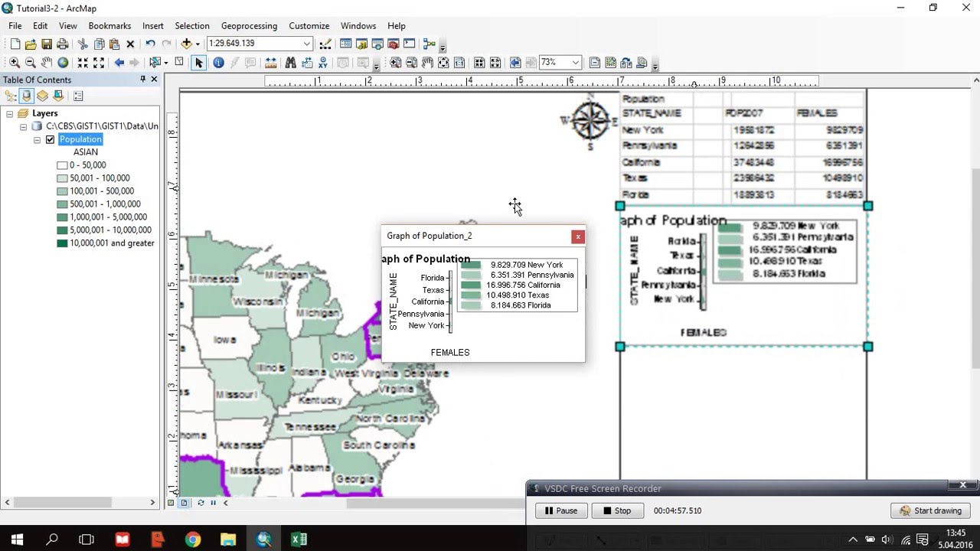Click the 0 - 50,000 legend swatch
980x551 pixels.
tap(63, 165)
